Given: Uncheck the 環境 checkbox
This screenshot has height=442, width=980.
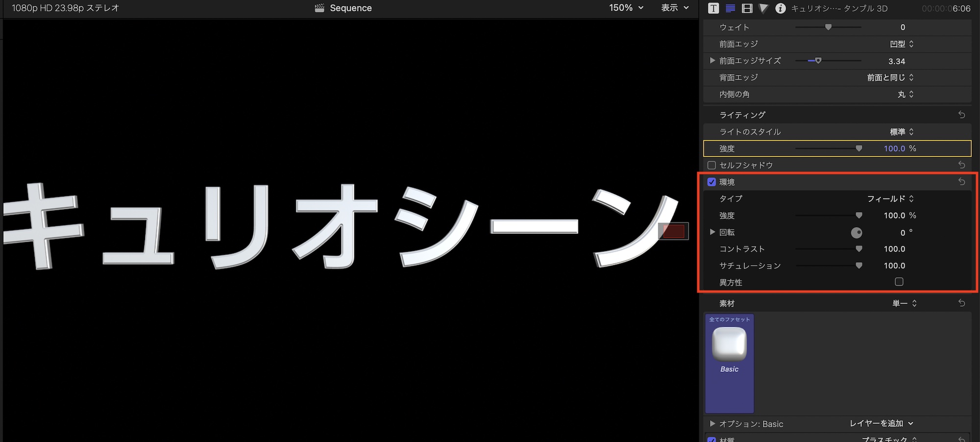Looking at the screenshot, I should tap(711, 182).
